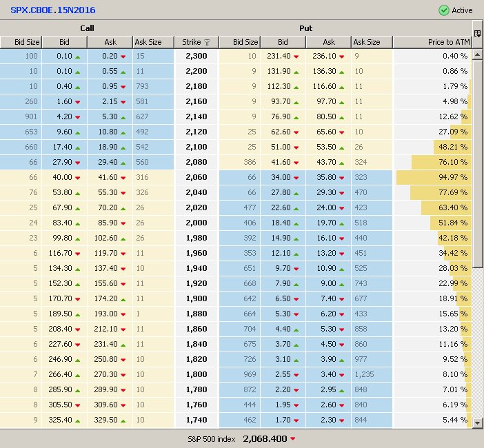Click put bid 231.40 at strike 2,300
Image resolution: width=484 pixels, height=448 pixels.
[x=283, y=56]
